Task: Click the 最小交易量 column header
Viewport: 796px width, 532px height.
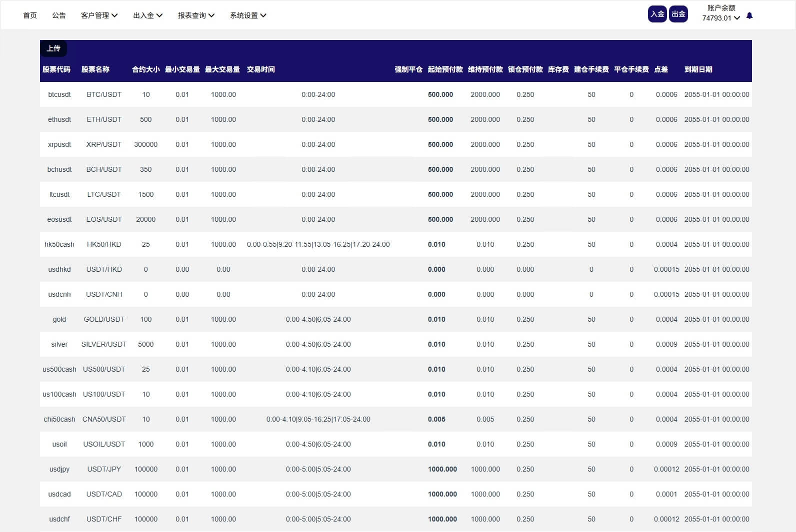Action: [182, 69]
